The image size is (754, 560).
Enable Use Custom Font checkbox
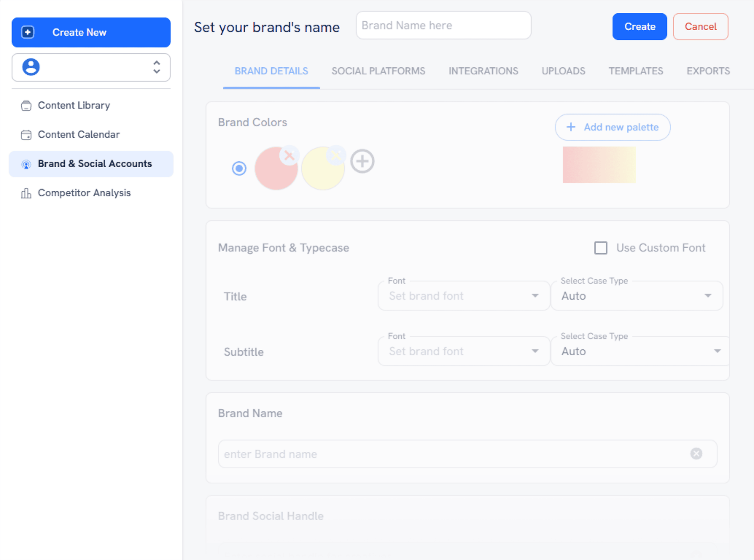(601, 247)
